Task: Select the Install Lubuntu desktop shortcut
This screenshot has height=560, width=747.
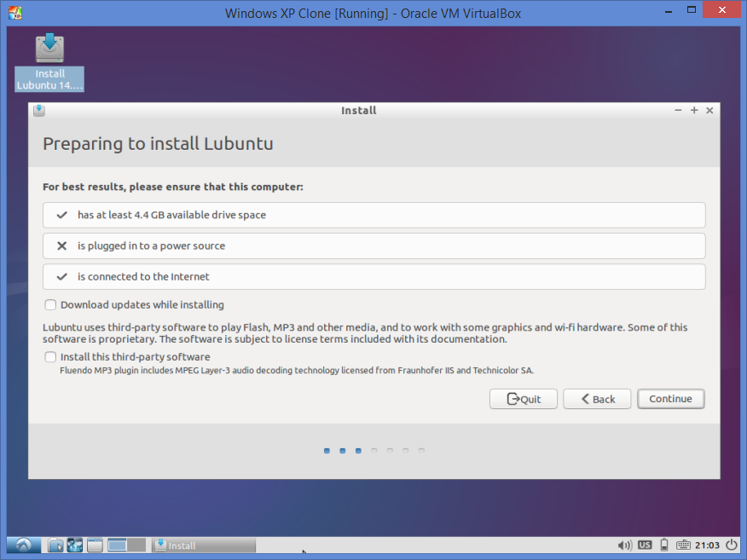Action: pos(49,62)
